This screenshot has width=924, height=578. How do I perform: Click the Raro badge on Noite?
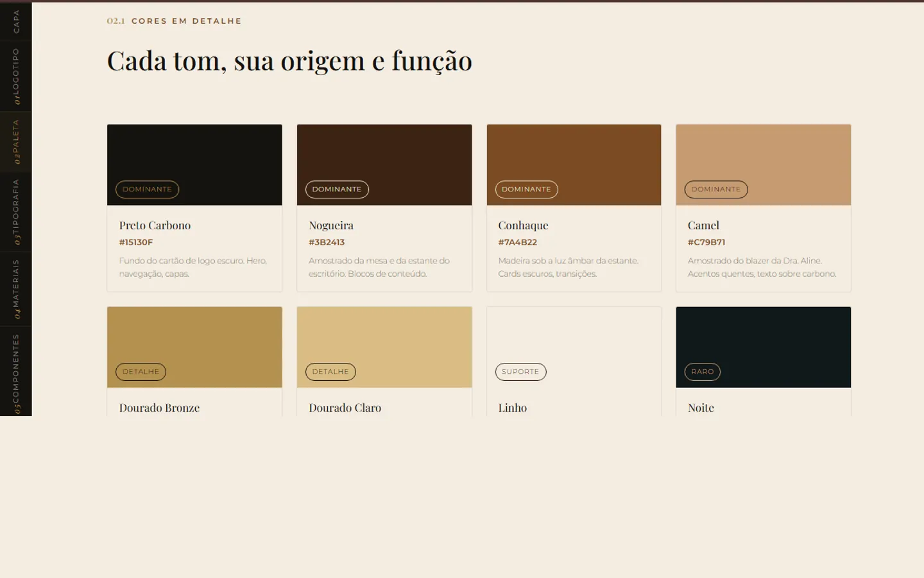(703, 372)
